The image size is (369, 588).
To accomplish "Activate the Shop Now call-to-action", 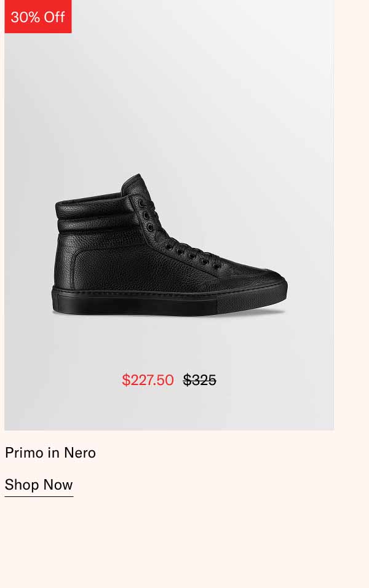I will pos(38,485).
